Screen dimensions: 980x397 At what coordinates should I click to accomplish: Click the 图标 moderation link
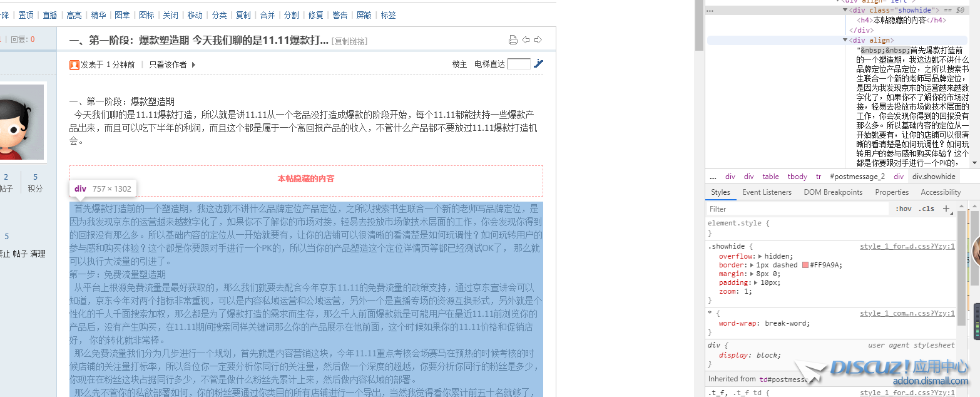coord(146,15)
